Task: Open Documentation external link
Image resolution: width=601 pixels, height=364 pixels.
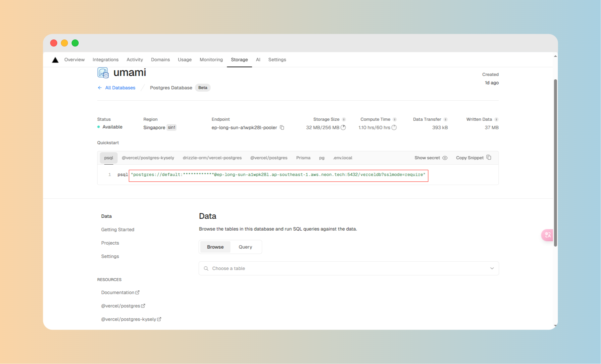Action: [x=120, y=292]
